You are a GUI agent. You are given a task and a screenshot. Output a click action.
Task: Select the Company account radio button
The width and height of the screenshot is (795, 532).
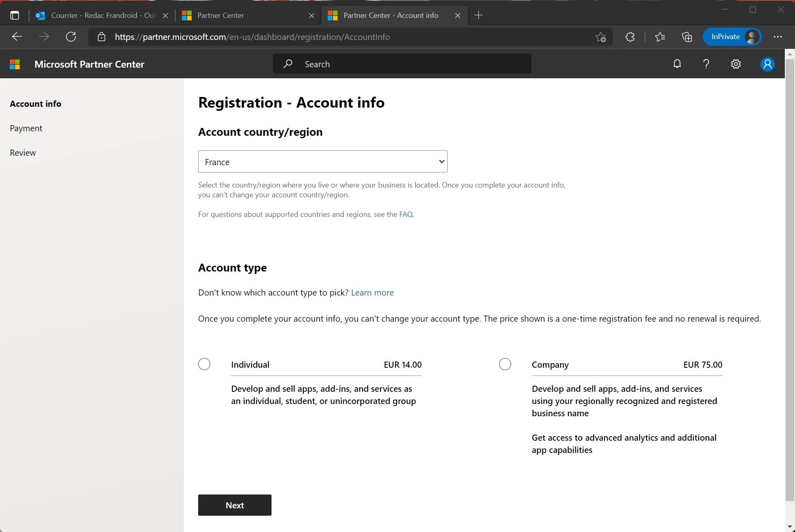(x=505, y=364)
